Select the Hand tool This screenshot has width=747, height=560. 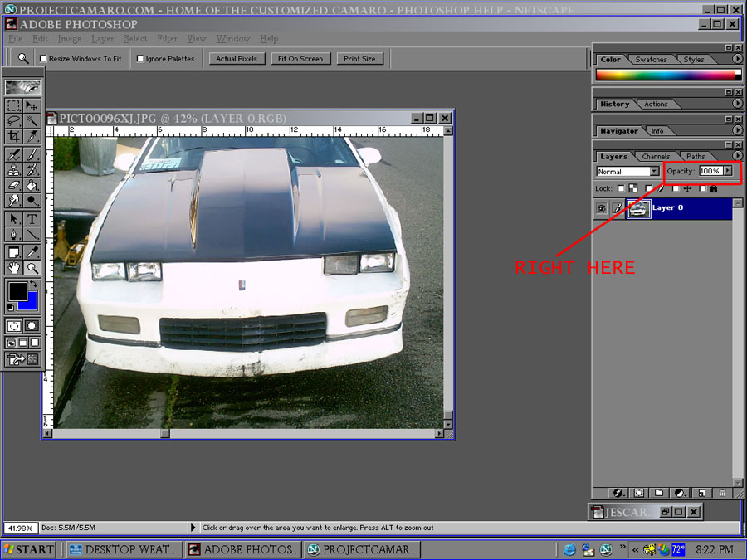14,268
